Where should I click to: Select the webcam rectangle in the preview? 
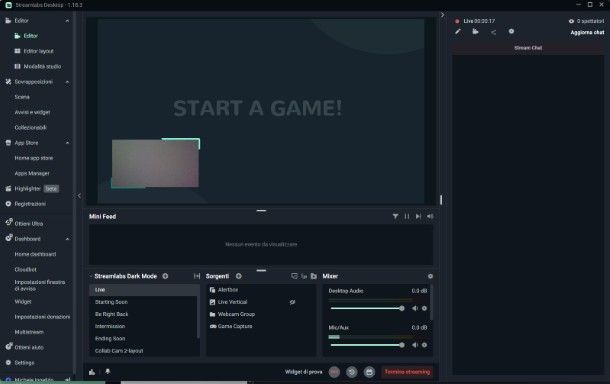(x=155, y=163)
